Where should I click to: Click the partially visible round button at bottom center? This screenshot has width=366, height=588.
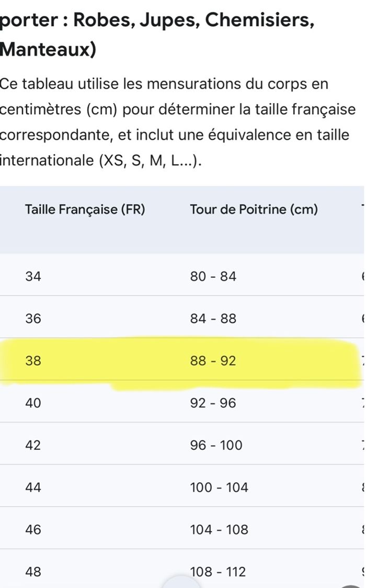coord(181,582)
